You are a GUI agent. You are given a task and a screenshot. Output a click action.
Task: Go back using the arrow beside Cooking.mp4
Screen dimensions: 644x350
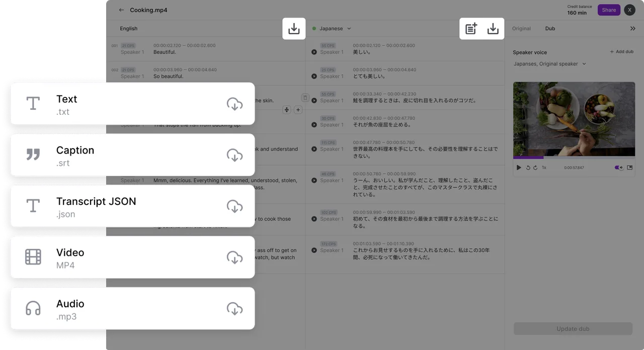tap(121, 10)
